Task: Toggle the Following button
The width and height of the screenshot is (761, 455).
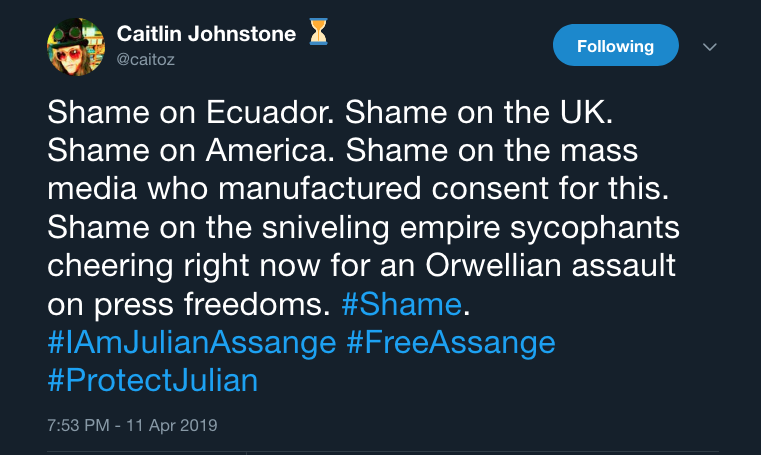Action: point(615,46)
